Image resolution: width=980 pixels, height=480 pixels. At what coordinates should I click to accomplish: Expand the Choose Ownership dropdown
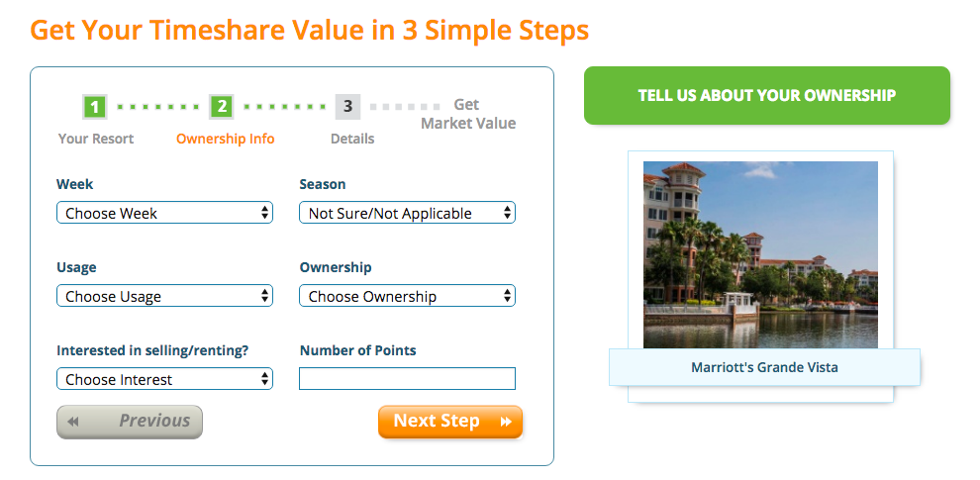point(408,296)
